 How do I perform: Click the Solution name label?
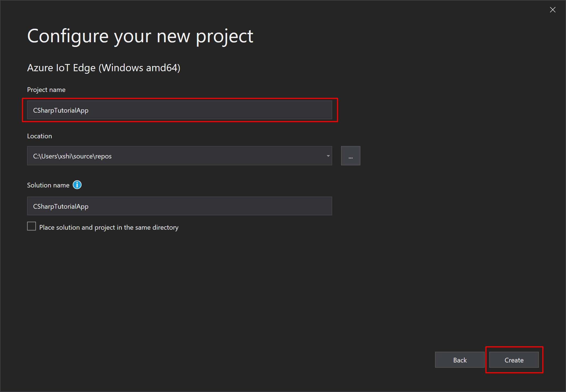[x=48, y=185]
